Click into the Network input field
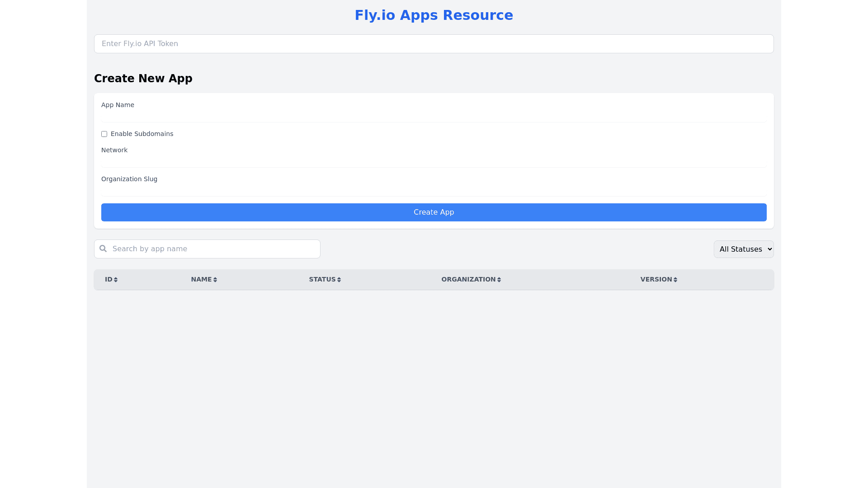 [x=434, y=162]
